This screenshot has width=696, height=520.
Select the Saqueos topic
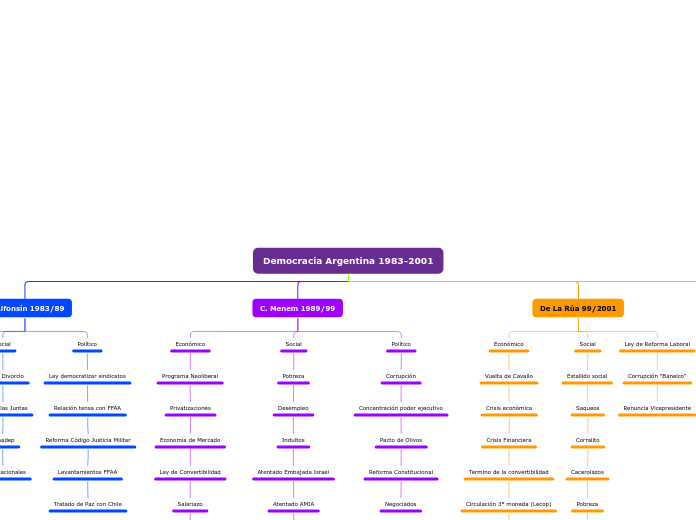pyautogui.click(x=587, y=408)
